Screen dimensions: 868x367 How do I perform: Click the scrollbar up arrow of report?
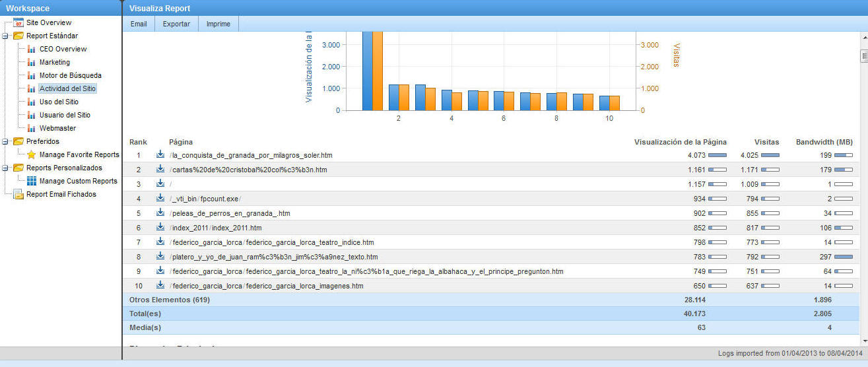pyautogui.click(x=863, y=37)
